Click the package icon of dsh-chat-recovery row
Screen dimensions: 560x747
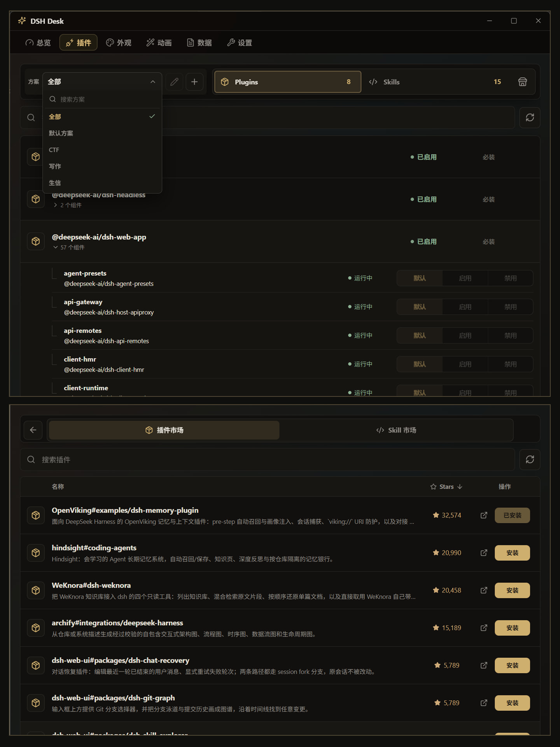point(36,665)
